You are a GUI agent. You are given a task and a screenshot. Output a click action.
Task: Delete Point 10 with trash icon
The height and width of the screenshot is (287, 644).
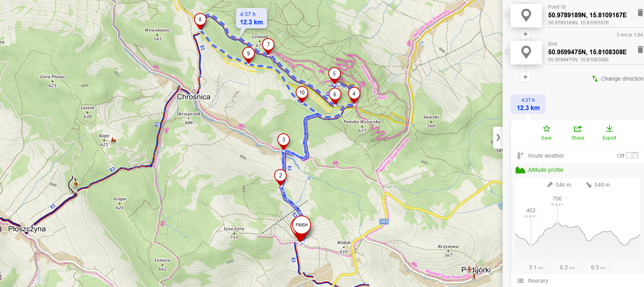point(640,13)
